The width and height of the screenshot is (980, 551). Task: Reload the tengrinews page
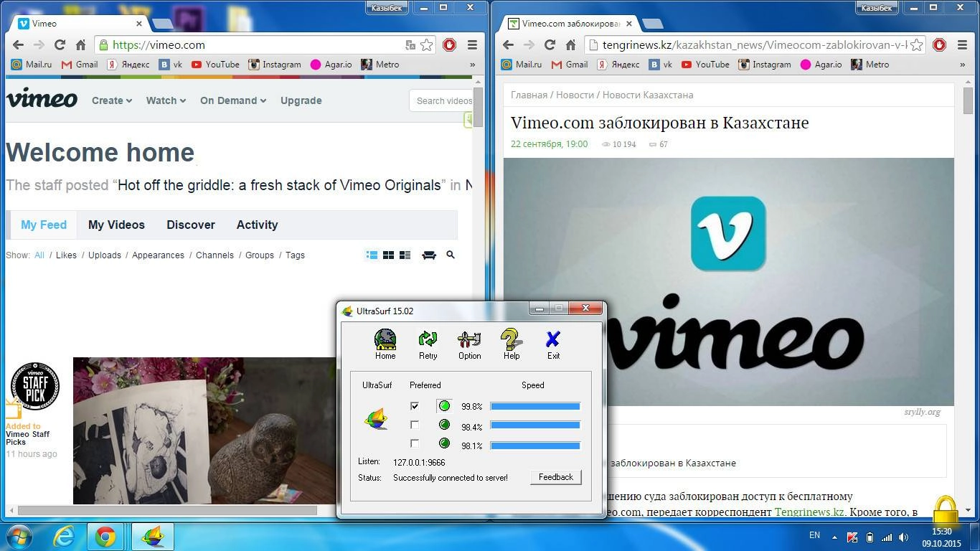click(x=550, y=44)
